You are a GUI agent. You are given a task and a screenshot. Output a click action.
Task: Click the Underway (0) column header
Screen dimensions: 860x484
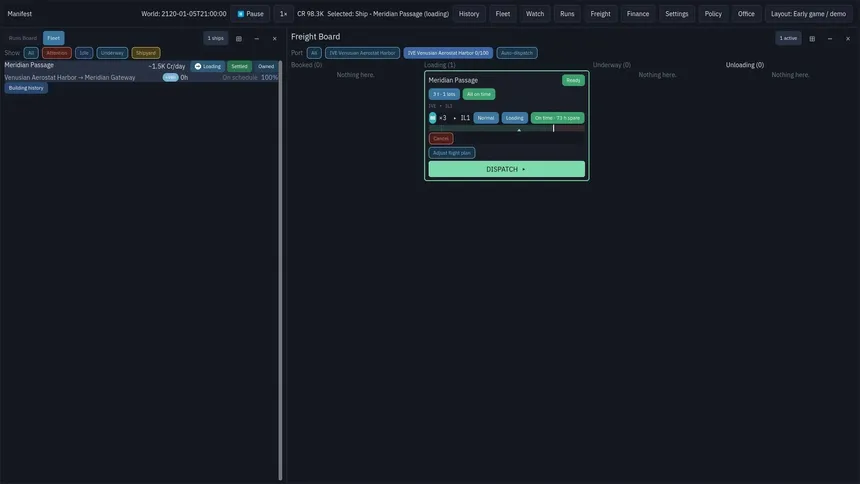[612, 65]
